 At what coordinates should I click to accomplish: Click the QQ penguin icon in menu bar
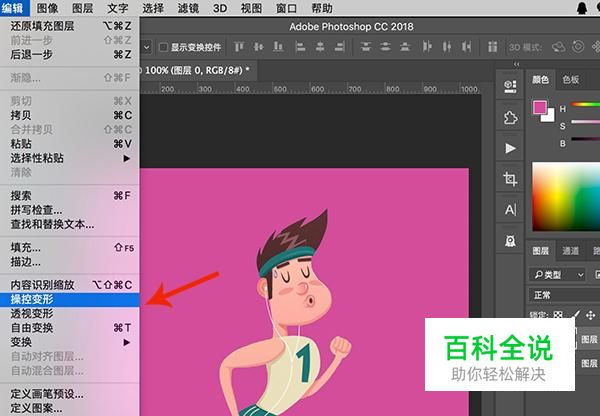click(582, 8)
